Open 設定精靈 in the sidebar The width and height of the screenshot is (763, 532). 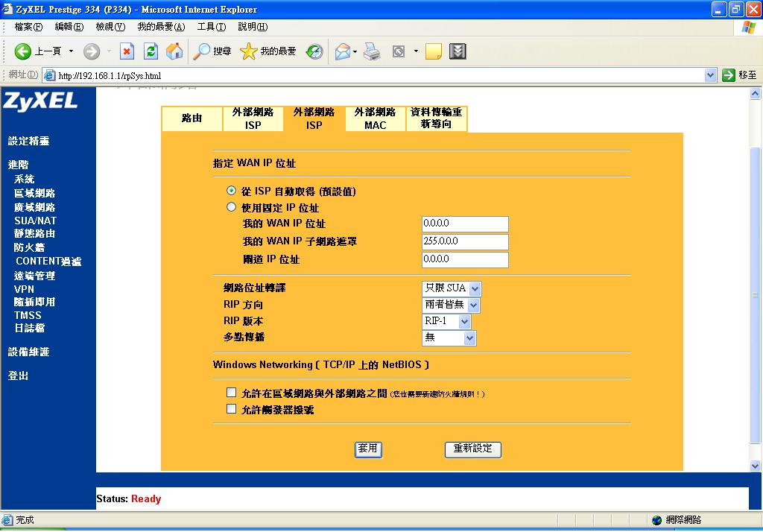click(29, 141)
